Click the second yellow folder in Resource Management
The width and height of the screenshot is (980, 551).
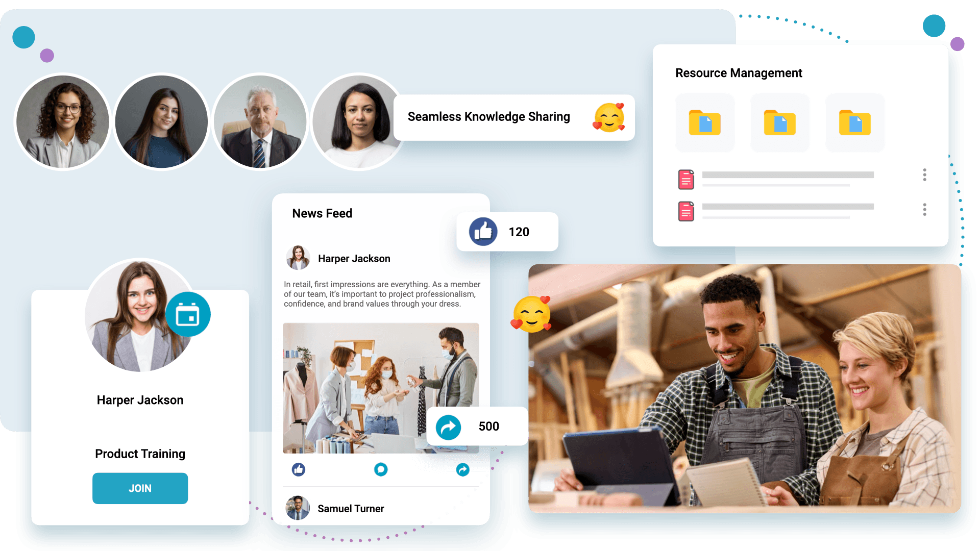[x=780, y=123]
